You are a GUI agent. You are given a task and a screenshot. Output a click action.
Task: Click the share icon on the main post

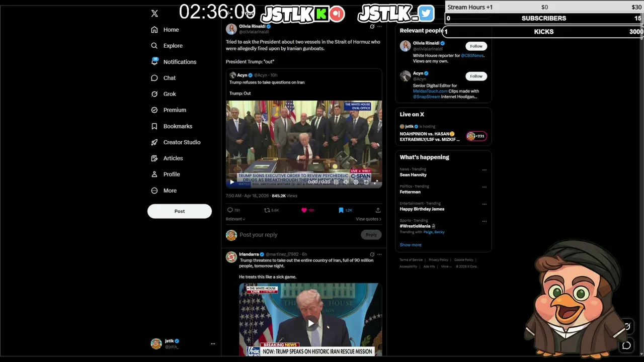point(378,210)
